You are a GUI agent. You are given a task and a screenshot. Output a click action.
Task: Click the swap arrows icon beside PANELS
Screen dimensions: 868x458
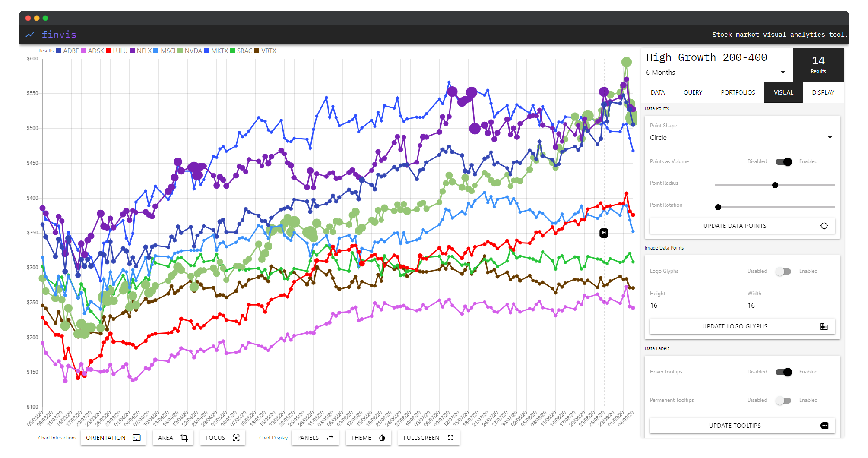(330, 438)
